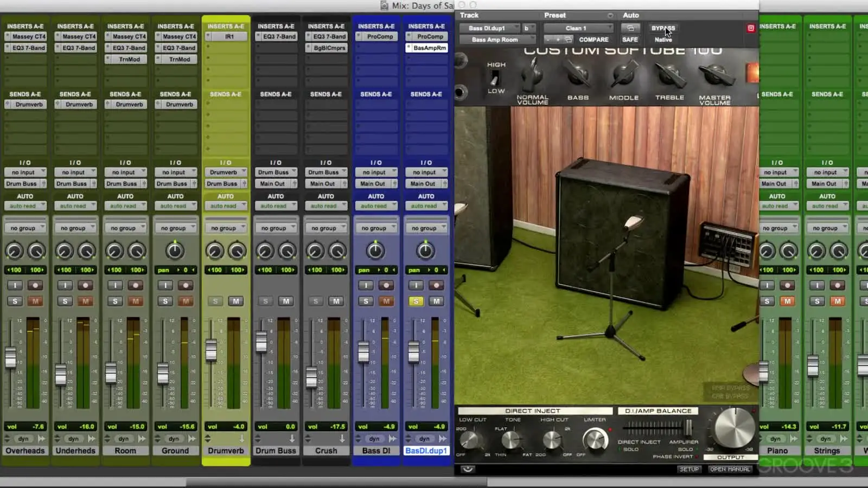Open Overheads track group selector dropdown
This screenshot has width=868, height=488.
point(25,228)
